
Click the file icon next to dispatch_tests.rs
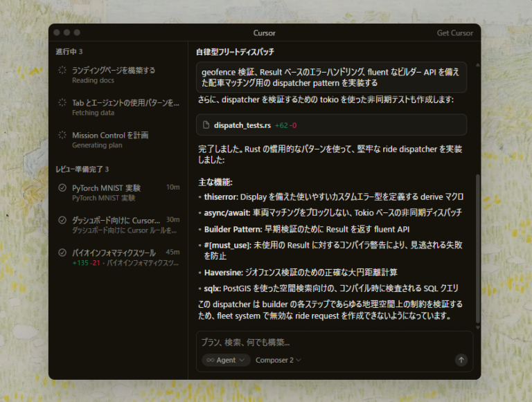[x=206, y=125]
